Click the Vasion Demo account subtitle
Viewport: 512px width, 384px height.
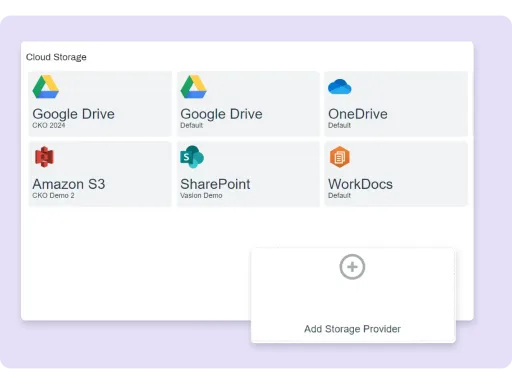pyautogui.click(x=201, y=195)
